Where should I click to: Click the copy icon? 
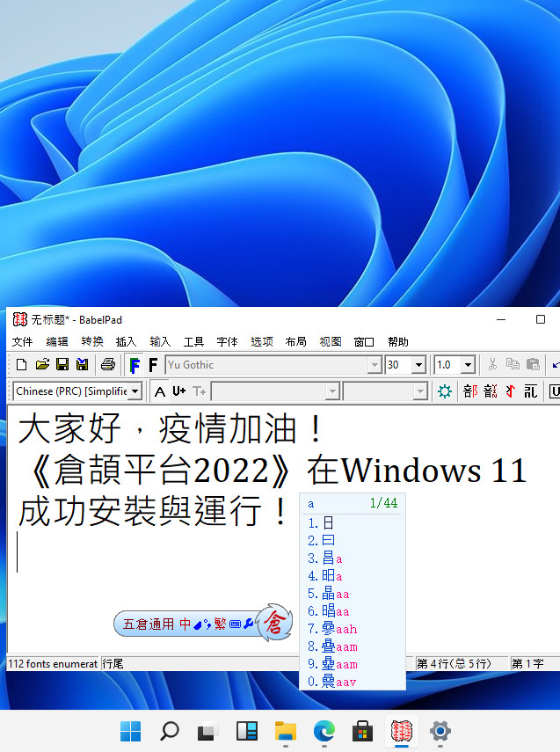[x=513, y=364]
